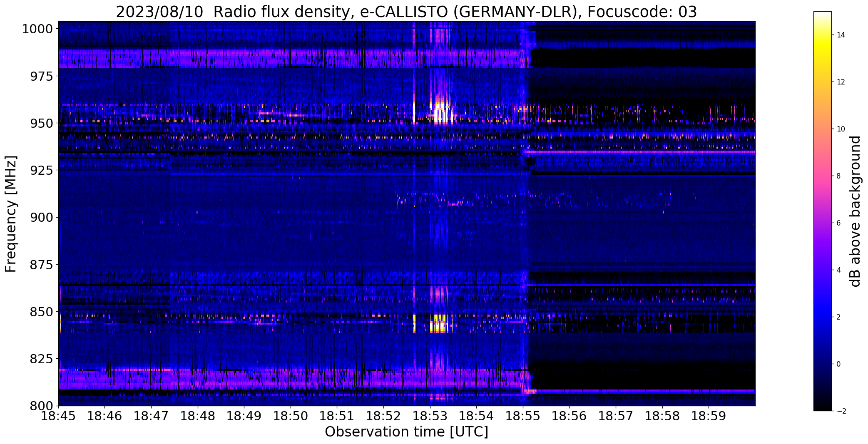Click the 875 frequency tick label
The width and height of the screenshot is (868, 444).
(x=42, y=264)
